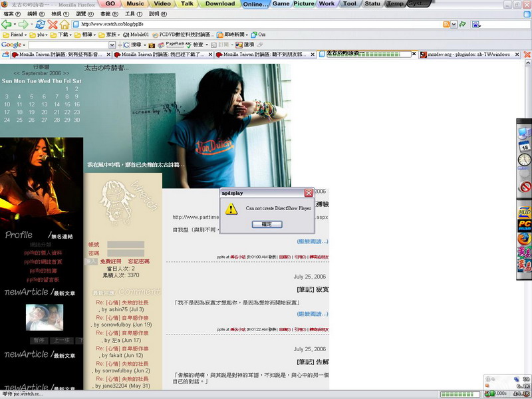The width and height of the screenshot is (532, 399).
Task: Launch PCMan icon in side dock
Action: pyautogui.click(x=524, y=225)
